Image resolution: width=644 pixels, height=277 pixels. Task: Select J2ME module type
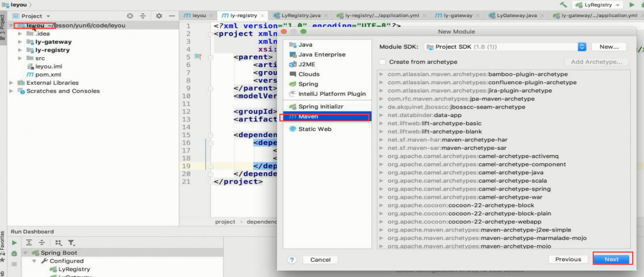tap(327, 64)
